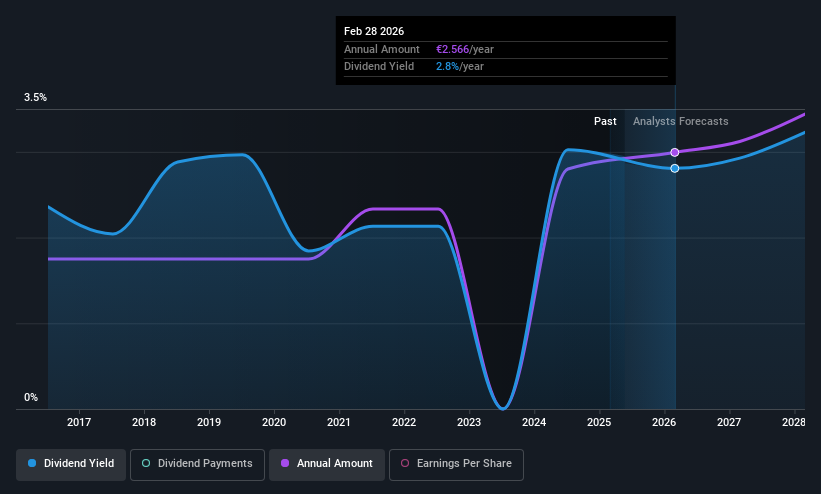This screenshot has width=821, height=494.
Task: Click the teal Dividend Payments circle icon
Action: point(146,464)
